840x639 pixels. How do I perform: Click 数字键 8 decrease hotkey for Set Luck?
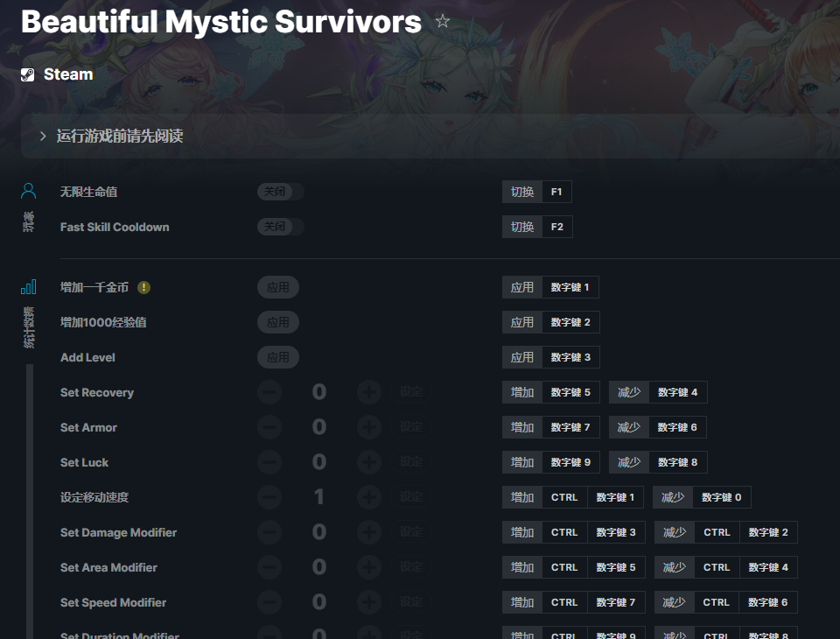tap(677, 462)
